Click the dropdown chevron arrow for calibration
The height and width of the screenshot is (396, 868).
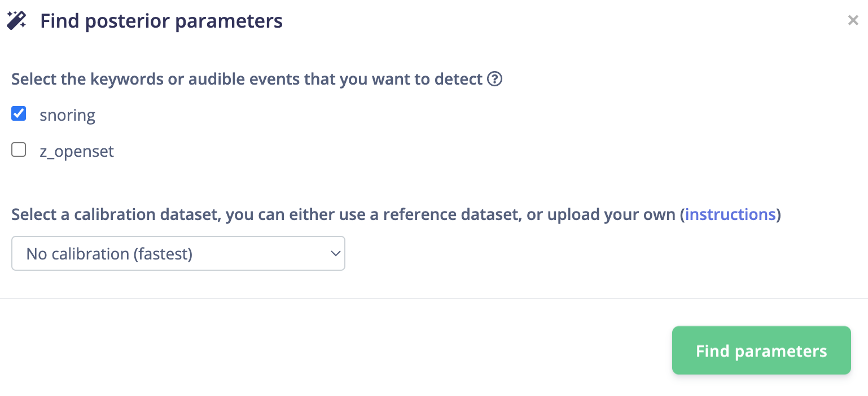click(x=335, y=253)
